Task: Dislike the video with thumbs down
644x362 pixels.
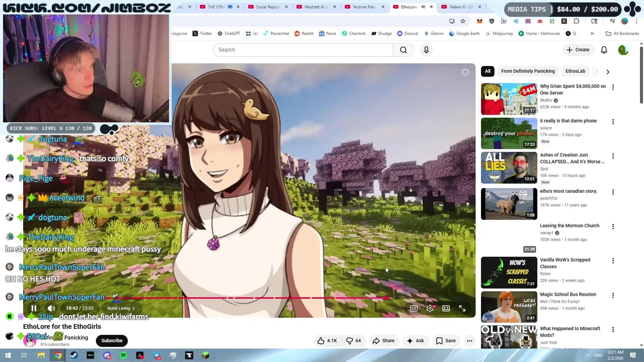Action: pos(354,340)
